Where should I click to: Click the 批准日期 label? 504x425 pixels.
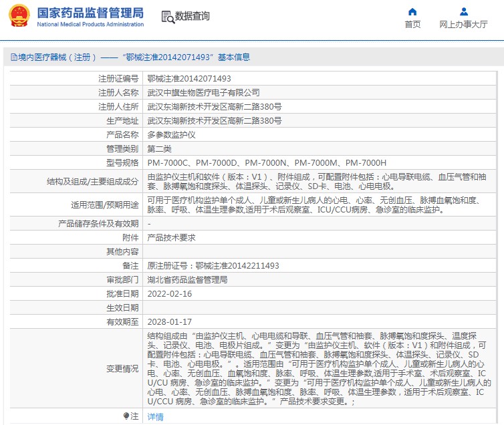pos(122,294)
